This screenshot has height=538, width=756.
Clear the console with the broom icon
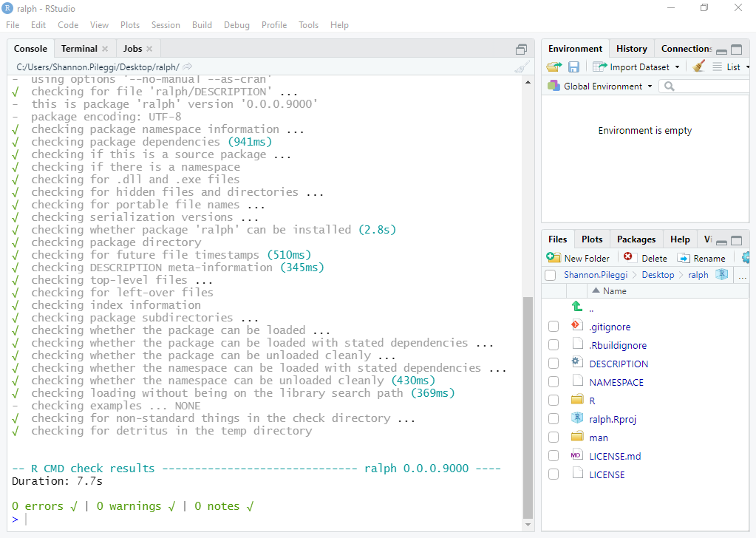pos(522,67)
